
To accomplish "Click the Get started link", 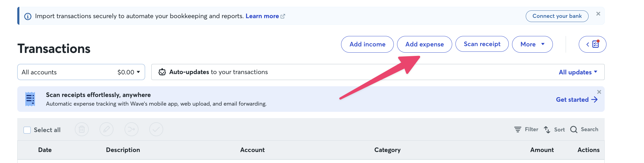I will coord(577,100).
